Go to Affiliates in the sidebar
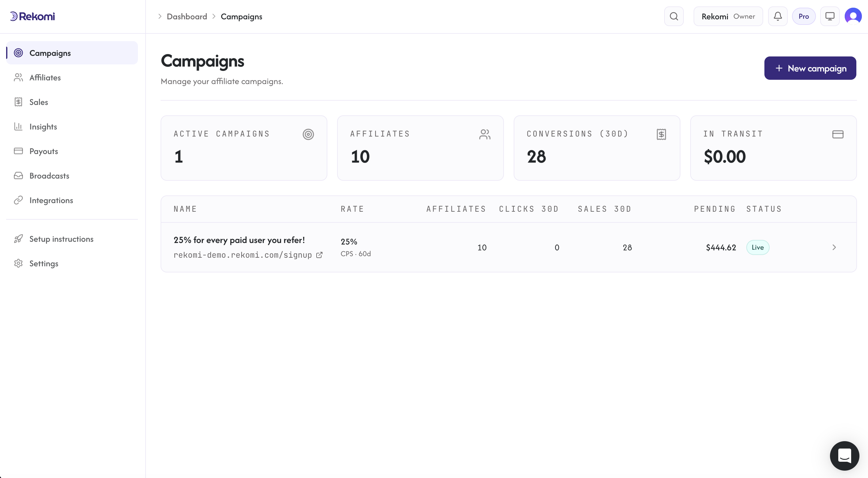The image size is (868, 478). [72, 78]
